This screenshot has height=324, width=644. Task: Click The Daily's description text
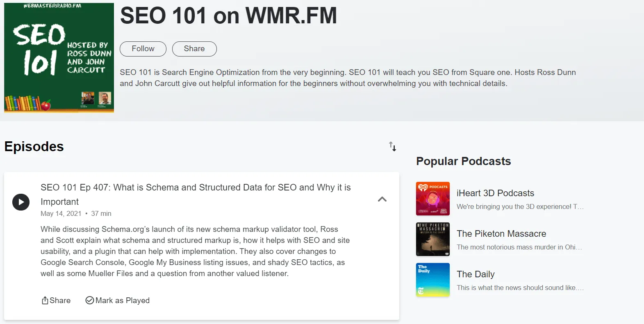tap(520, 288)
